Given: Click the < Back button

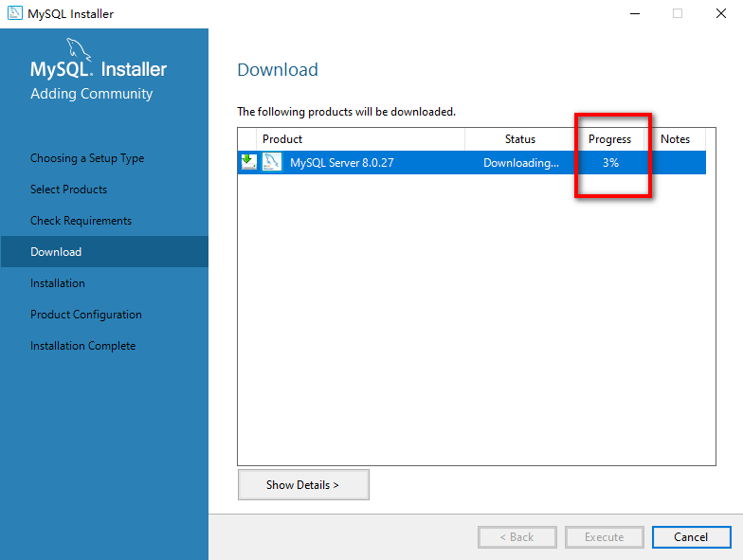Looking at the screenshot, I should tap(517, 537).
